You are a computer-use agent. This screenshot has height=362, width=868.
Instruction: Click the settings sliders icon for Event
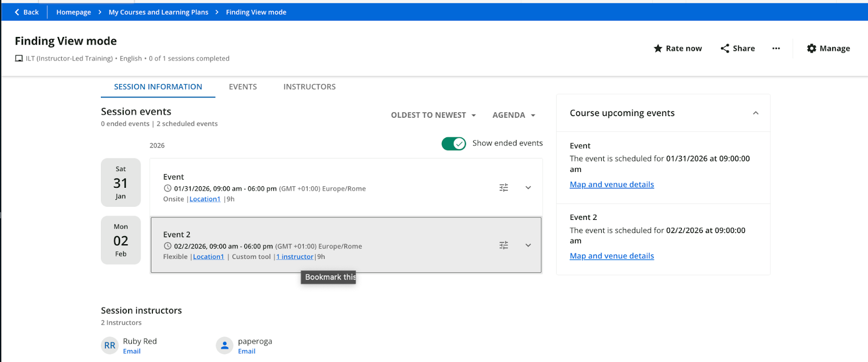tap(503, 188)
